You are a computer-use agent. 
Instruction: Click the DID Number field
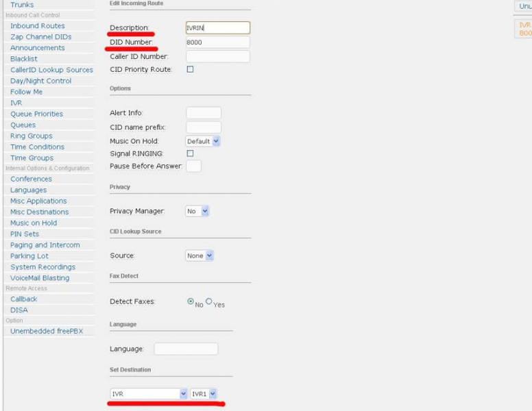[x=217, y=42]
